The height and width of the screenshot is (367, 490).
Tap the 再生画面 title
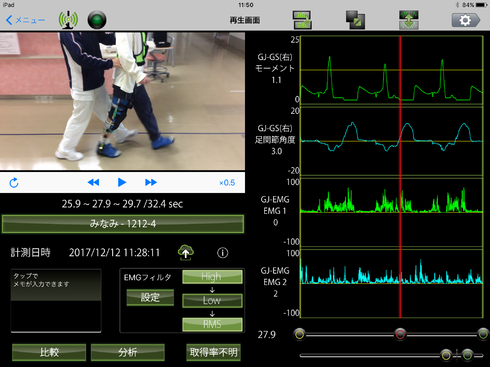click(x=245, y=20)
